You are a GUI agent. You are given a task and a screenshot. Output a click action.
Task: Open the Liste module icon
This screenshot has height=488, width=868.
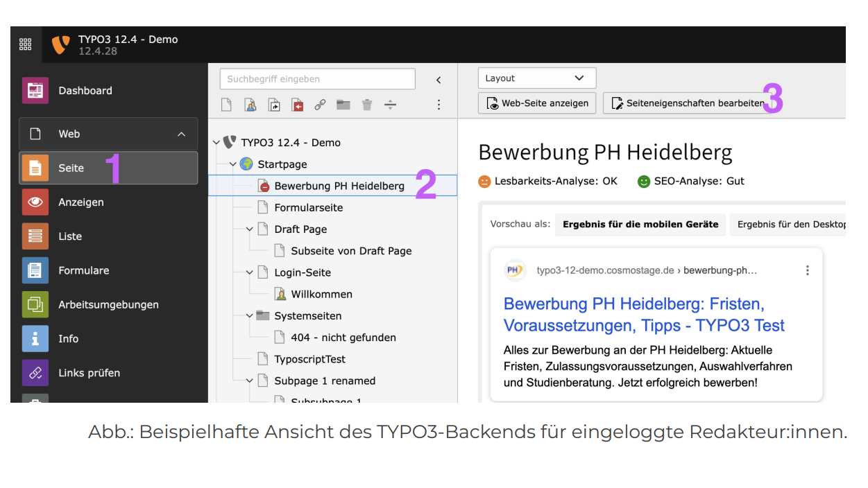tap(35, 236)
